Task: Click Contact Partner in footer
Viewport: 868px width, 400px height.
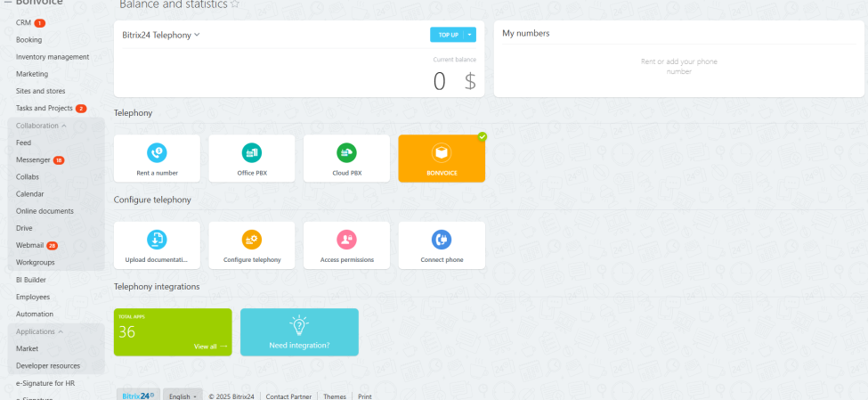Action: click(x=288, y=396)
